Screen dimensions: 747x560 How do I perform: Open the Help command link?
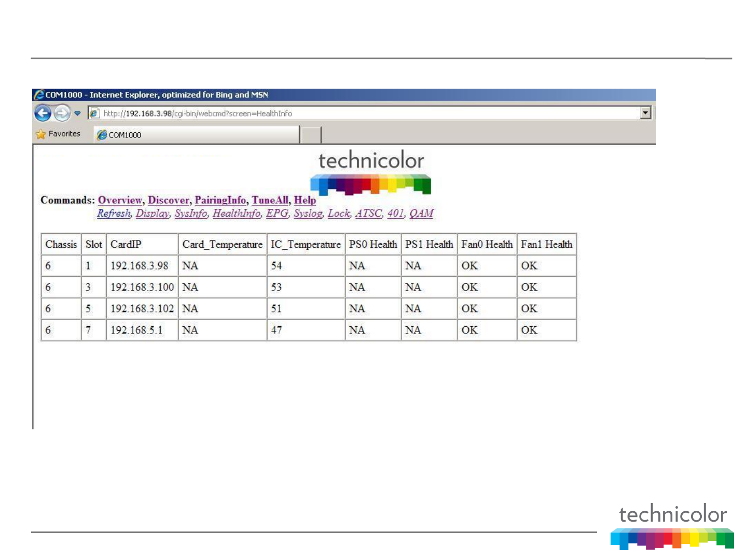click(x=305, y=200)
